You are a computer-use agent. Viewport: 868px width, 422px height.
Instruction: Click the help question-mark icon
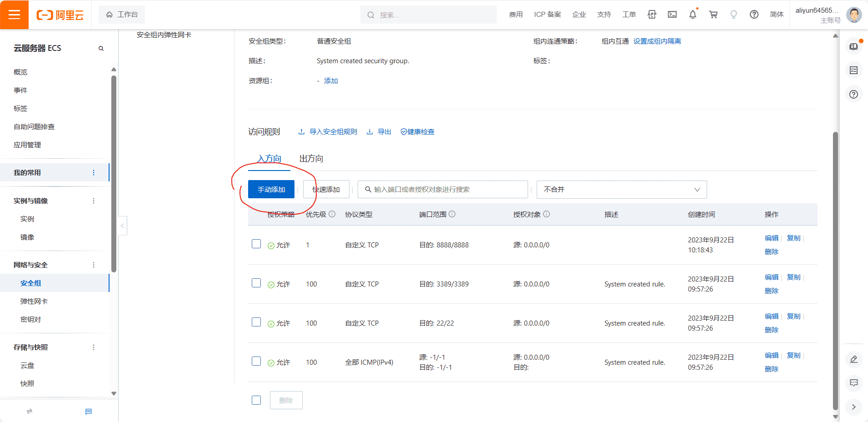(x=754, y=15)
